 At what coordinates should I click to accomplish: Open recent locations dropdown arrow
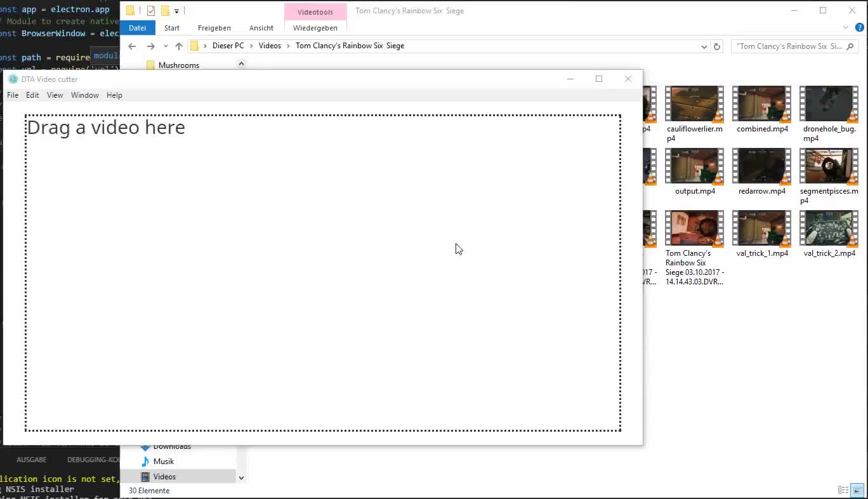tap(166, 46)
